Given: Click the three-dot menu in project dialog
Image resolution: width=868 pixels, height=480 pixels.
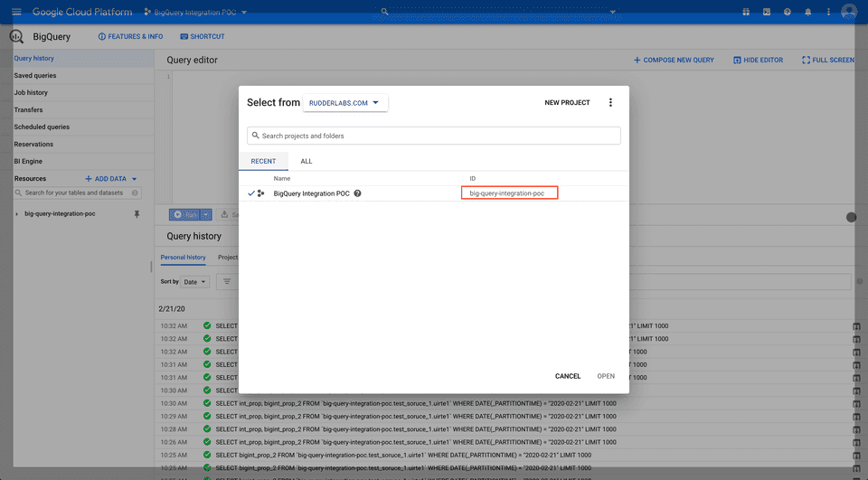Looking at the screenshot, I should point(610,103).
